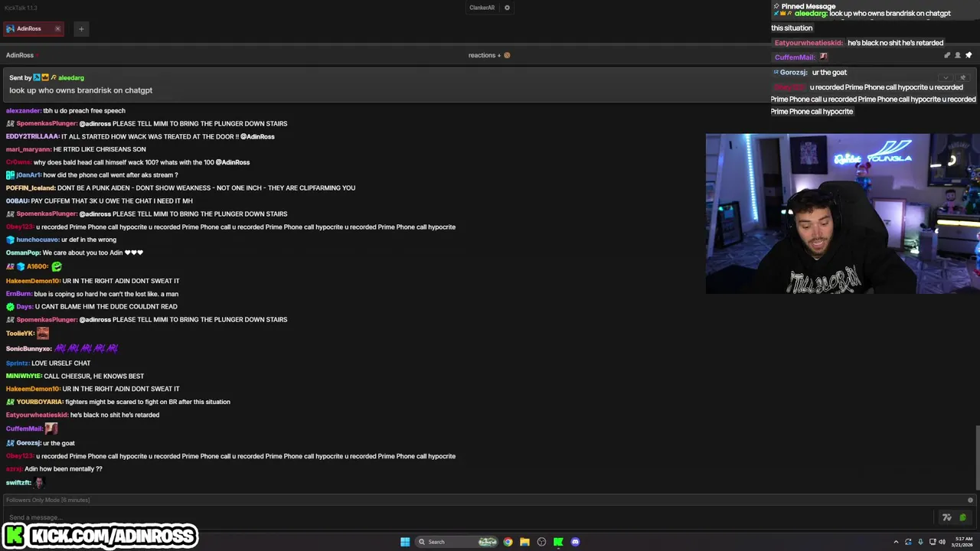Unpin the message using the crossed pin icon
This screenshot has width=980, height=551.
click(x=962, y=77)
